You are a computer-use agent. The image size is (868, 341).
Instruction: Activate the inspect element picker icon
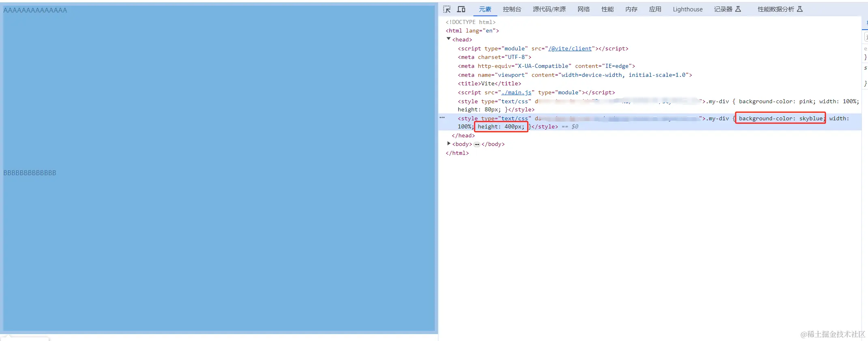coord(447,9)
